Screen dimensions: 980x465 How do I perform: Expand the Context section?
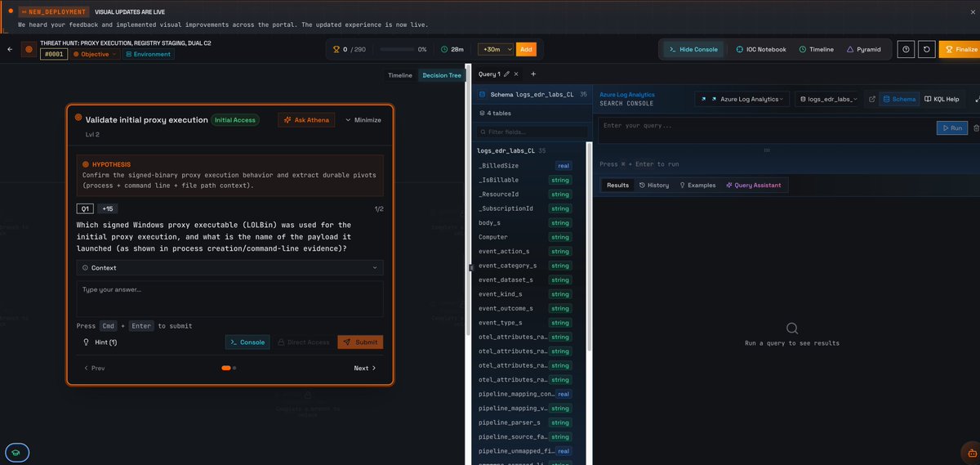[x=229, y=267]
